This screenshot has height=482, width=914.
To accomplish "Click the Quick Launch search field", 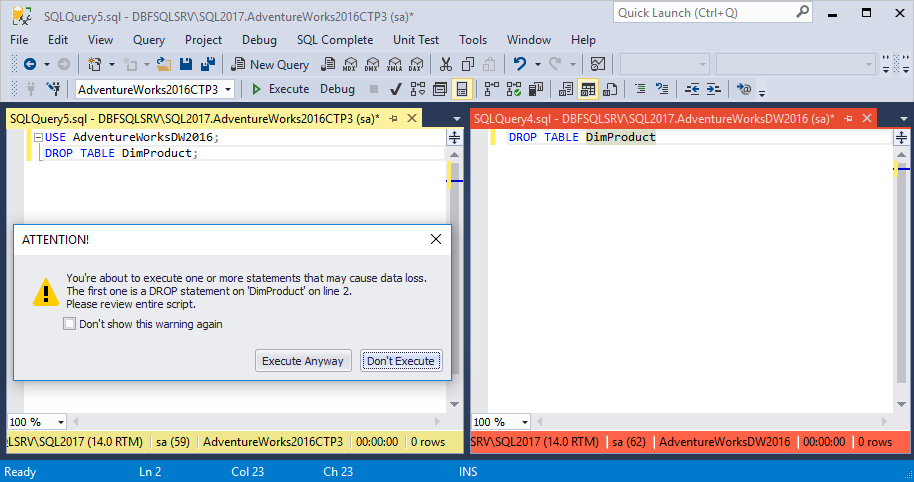I will [x=713, y=13].
